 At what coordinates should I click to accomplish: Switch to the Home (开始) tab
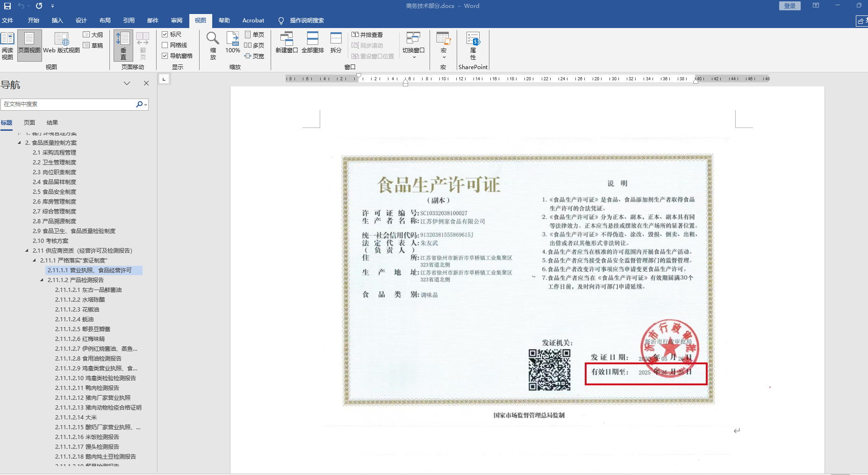33,21
